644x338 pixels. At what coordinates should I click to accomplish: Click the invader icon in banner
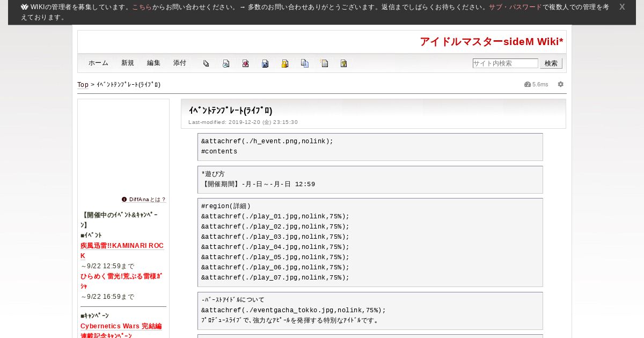[x=25, y=7]
